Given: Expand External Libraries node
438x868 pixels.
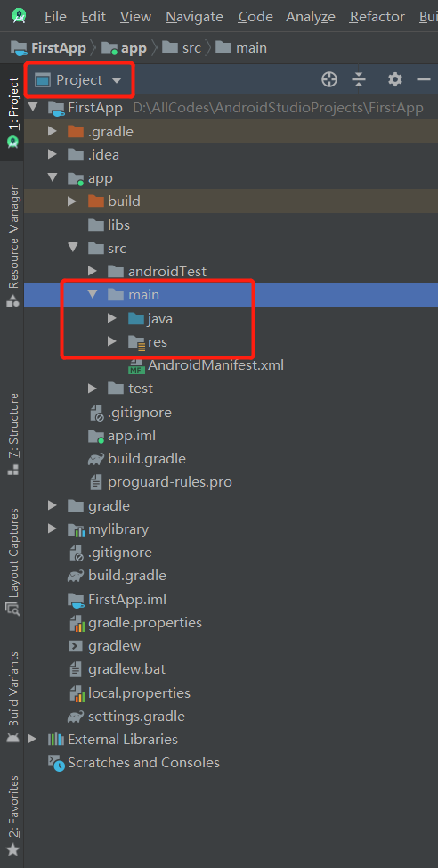Looking at the screenshot, I should click(32, 739).
